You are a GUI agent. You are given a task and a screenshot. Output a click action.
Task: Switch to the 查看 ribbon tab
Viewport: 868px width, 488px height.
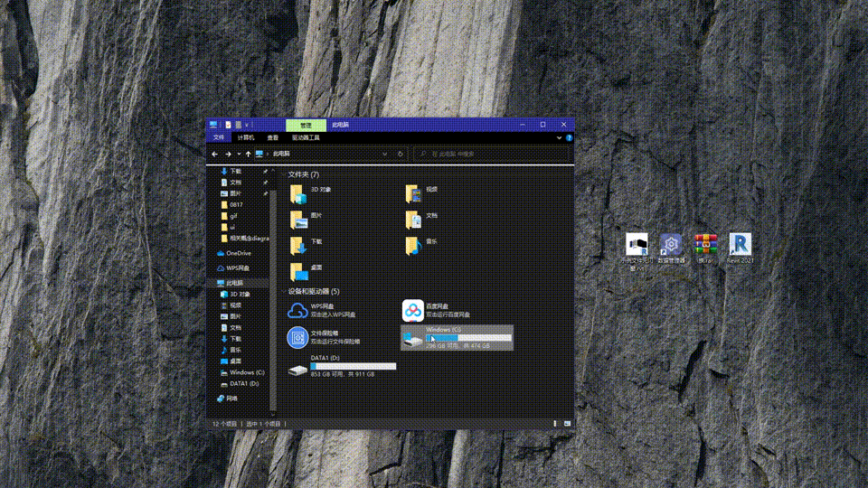point(272,138)
